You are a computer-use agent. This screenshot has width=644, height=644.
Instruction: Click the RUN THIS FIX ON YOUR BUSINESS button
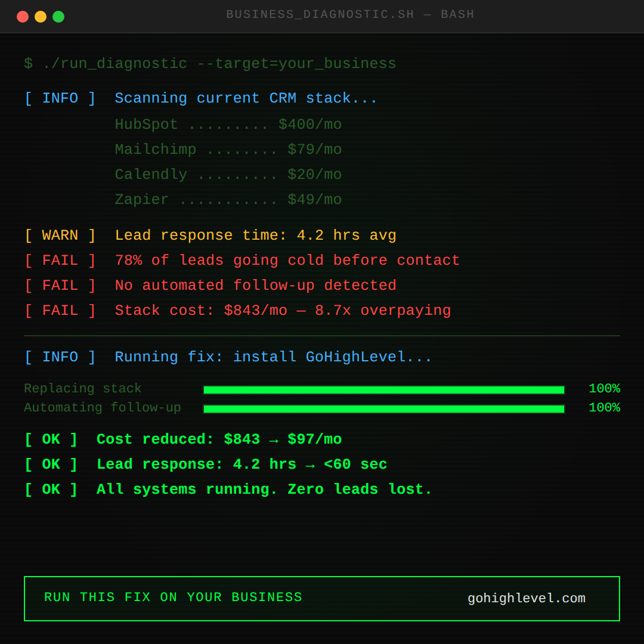click(322, 599)
